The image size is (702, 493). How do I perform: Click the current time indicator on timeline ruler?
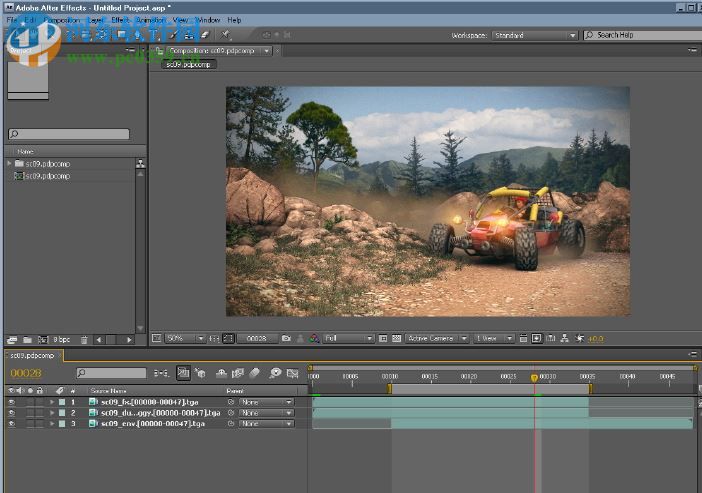pos(534,378)
